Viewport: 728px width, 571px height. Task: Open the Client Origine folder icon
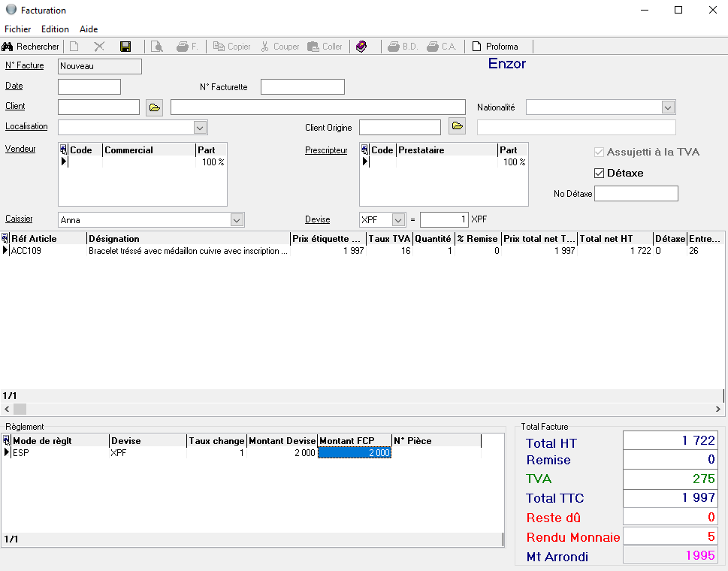pyautogui.click(x=457, y=125)
